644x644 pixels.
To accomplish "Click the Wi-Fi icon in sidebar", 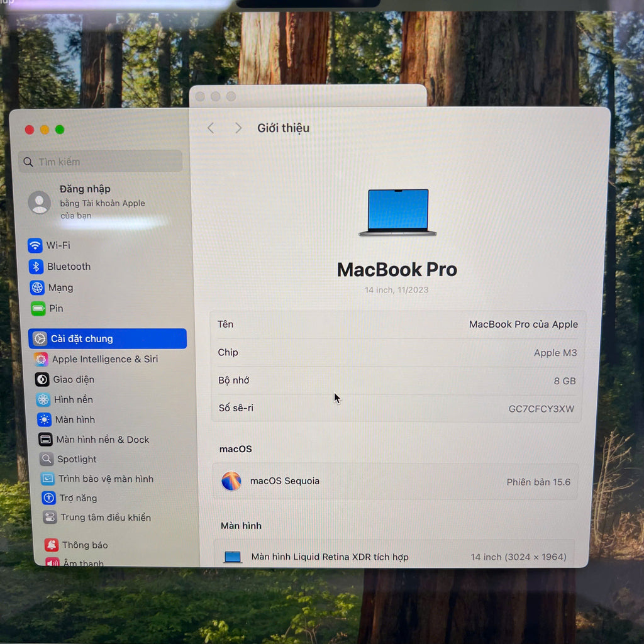I will coord(35,245).
